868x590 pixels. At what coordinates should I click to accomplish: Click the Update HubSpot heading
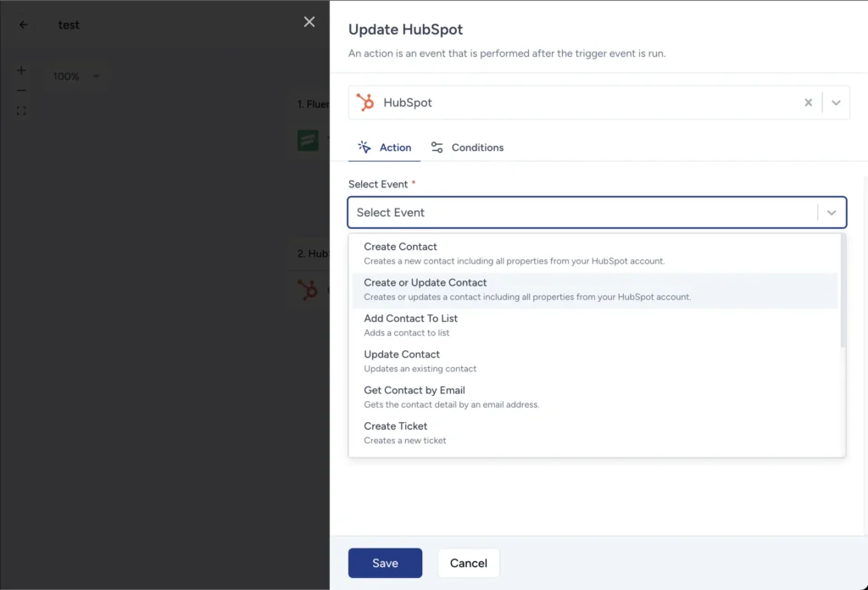click(405, 30)
